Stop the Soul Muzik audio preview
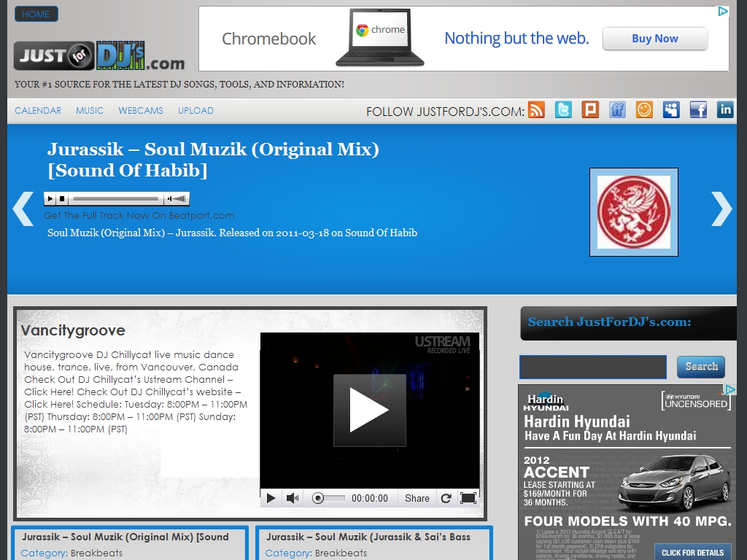Viewport: 747px width, 560px height. click(x=62, y=198)
